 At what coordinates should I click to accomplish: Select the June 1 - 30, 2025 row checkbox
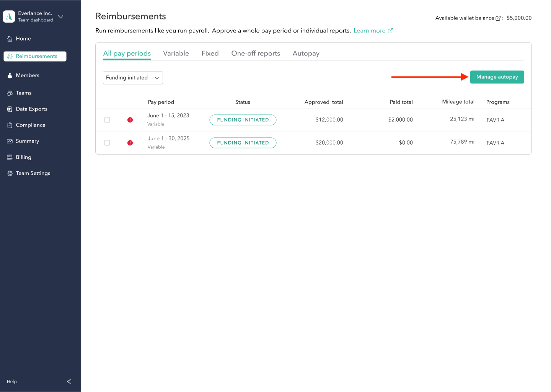107,143
